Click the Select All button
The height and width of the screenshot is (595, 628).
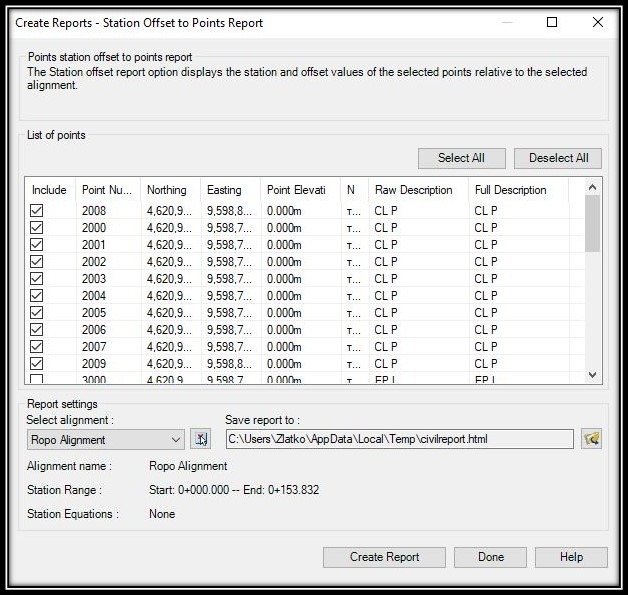461,158
